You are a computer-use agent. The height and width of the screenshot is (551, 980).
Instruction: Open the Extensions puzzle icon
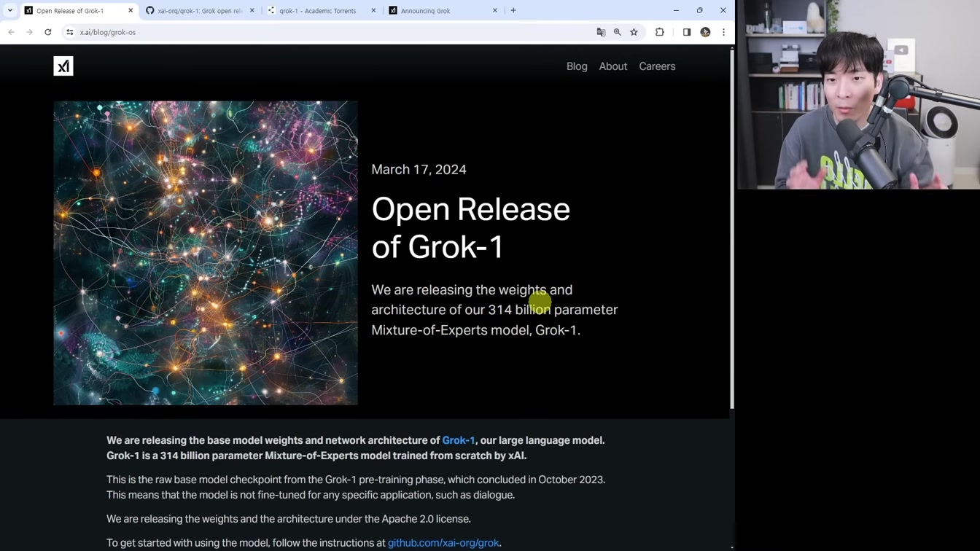click(660, 32)
